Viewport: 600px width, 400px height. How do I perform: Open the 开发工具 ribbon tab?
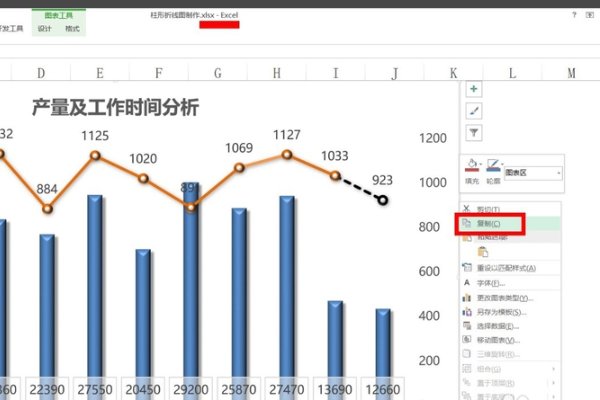(11, 29)
